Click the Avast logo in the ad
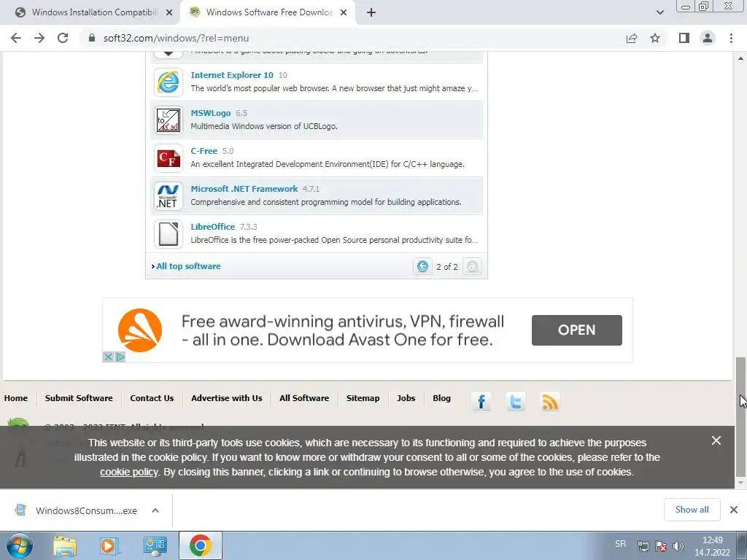The height and width of the screenshot is (560, 747). pos(140,330)
